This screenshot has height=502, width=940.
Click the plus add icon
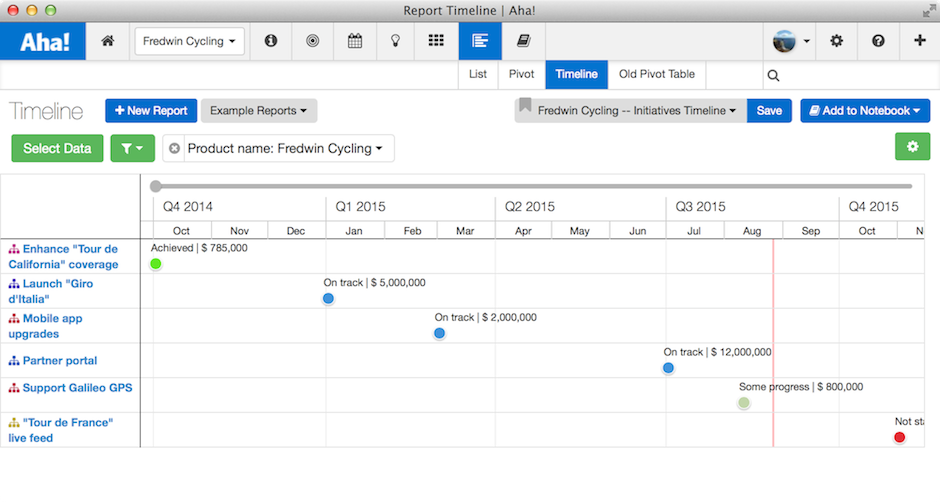920,40
